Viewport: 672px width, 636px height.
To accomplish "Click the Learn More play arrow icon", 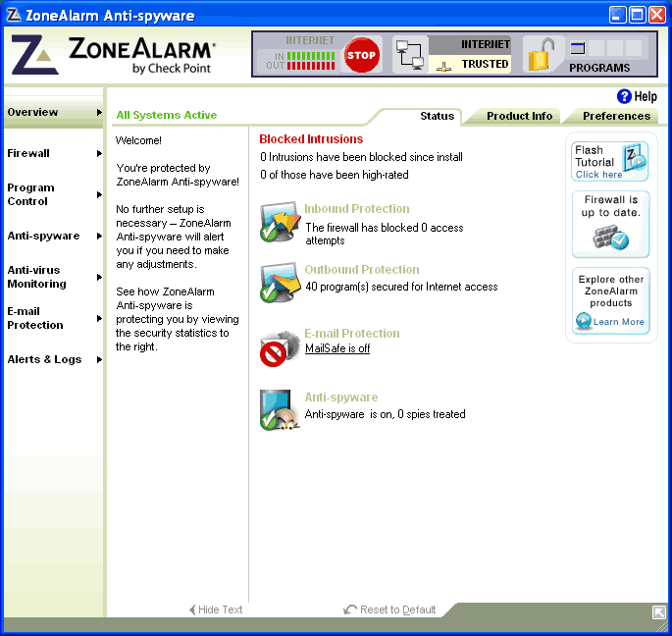I will coord(584,321).
